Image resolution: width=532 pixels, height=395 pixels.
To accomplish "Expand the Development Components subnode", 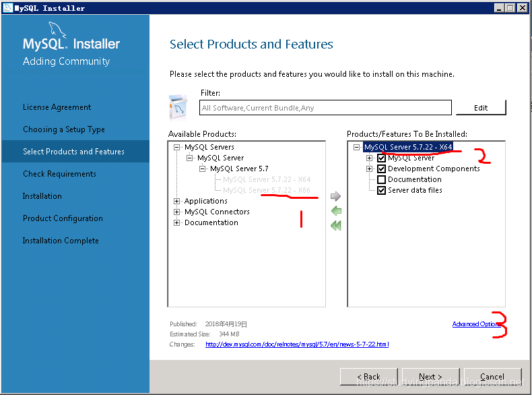I will coord(369,169).
